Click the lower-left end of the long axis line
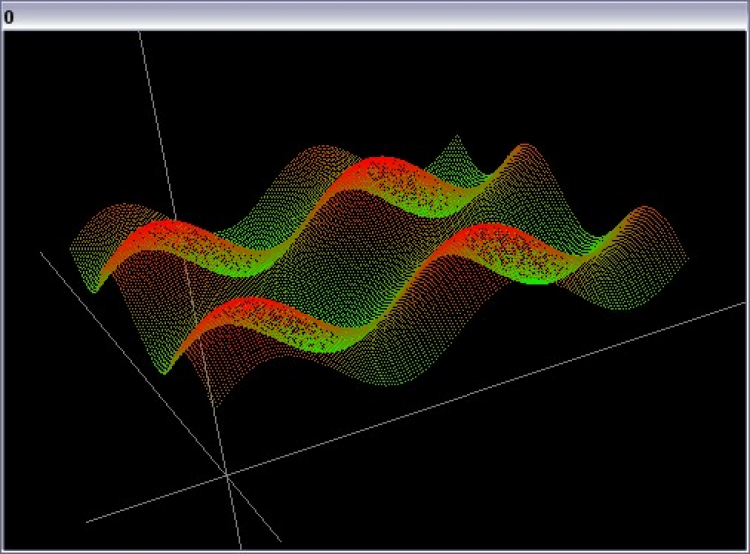Image resolution: width=750 pixels, height=554 pixels. coord(88,521)
